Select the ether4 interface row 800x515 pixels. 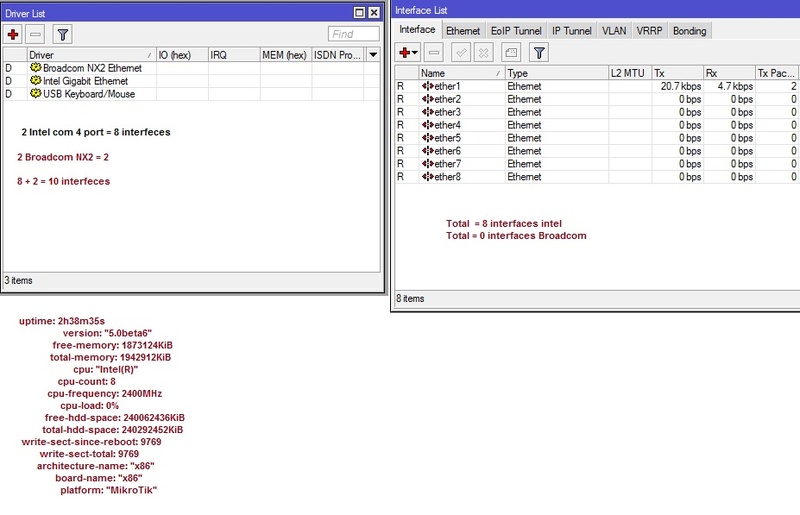597,125
